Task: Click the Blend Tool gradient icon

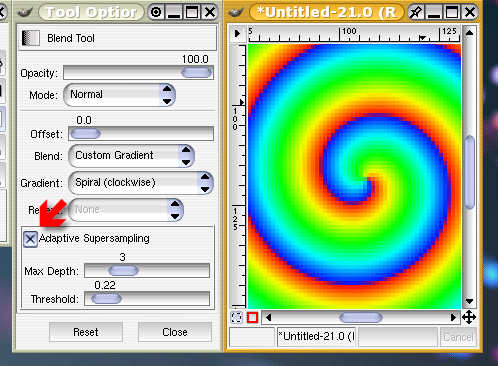Action: point(30,38)
